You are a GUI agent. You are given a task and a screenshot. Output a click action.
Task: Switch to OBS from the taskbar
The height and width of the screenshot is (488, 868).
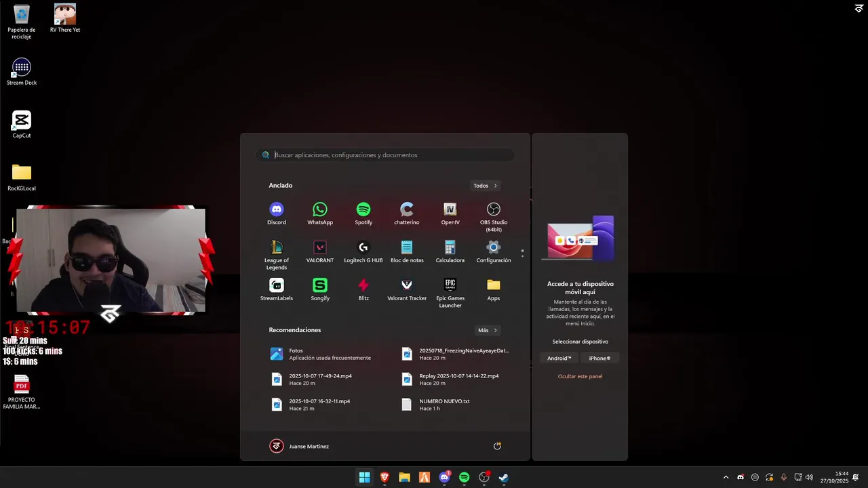484,477
